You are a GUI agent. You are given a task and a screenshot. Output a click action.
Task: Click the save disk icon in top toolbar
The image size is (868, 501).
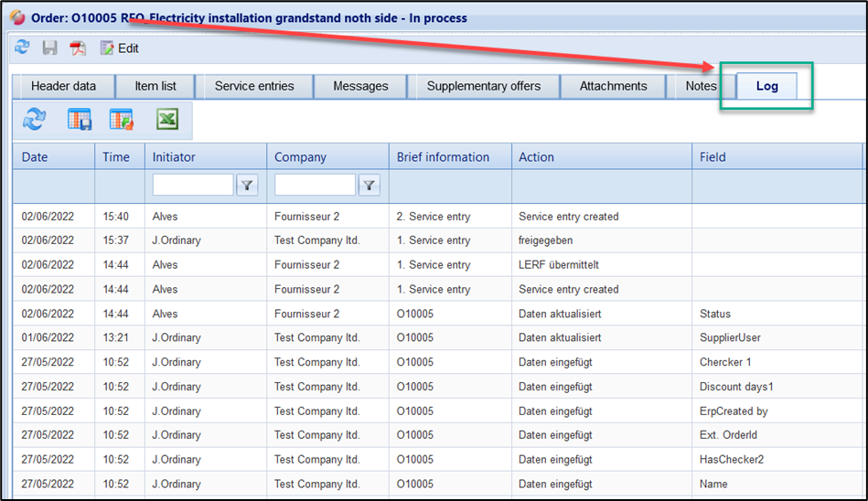point(49,48)
